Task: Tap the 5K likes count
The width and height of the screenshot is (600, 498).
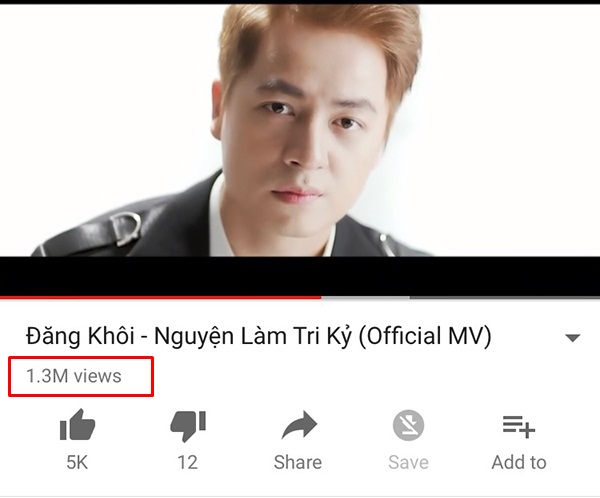Action: [77, 462]
